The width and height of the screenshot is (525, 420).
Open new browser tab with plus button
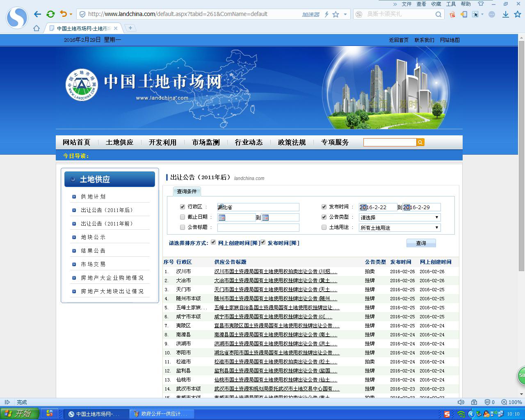(130, 28)
